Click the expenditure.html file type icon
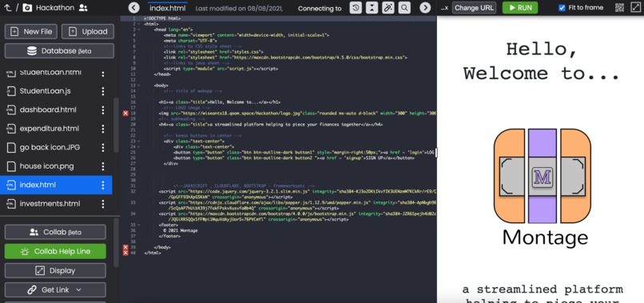Screen dimensions: 644x303 (10, 129)
